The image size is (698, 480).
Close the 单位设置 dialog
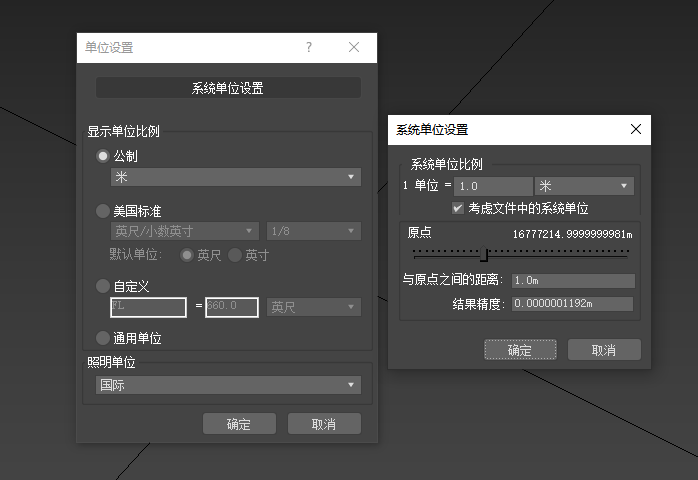(354, 47)
